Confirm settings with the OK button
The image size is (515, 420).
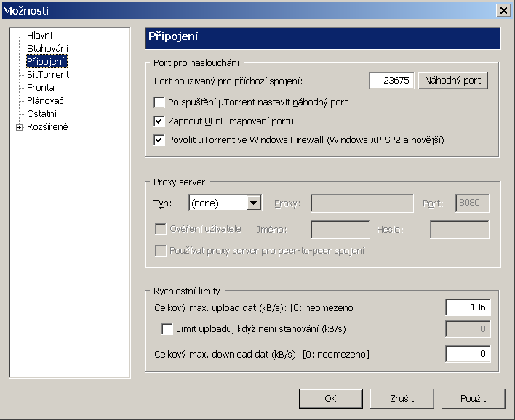click(x=330, y=398)
